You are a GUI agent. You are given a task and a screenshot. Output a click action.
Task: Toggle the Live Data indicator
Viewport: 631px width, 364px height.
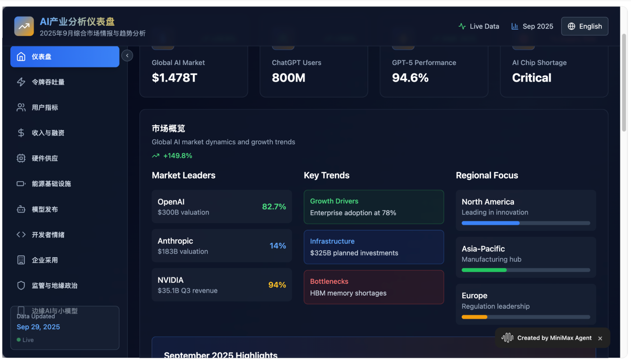[x=479, y=26]
